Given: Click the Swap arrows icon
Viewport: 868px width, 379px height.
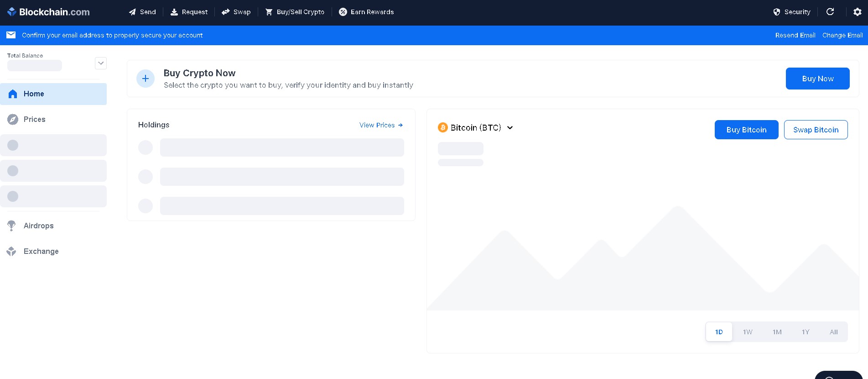Looking at the screenshot, I should point(225,12).
